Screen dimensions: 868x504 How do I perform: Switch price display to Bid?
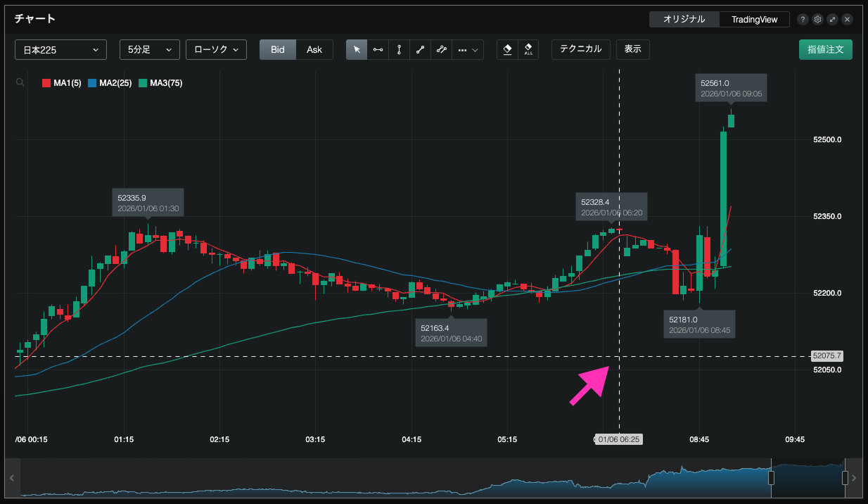[278, 50]
